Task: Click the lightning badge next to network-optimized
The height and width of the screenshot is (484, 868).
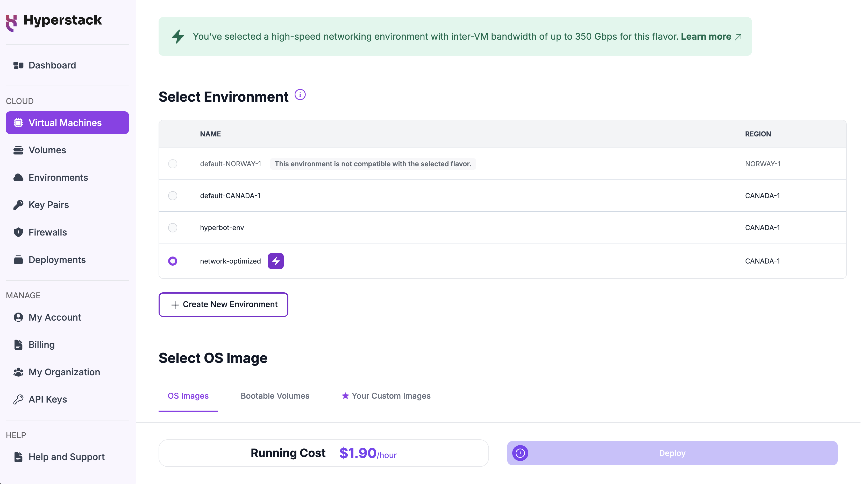Action: tap(276, 261)
